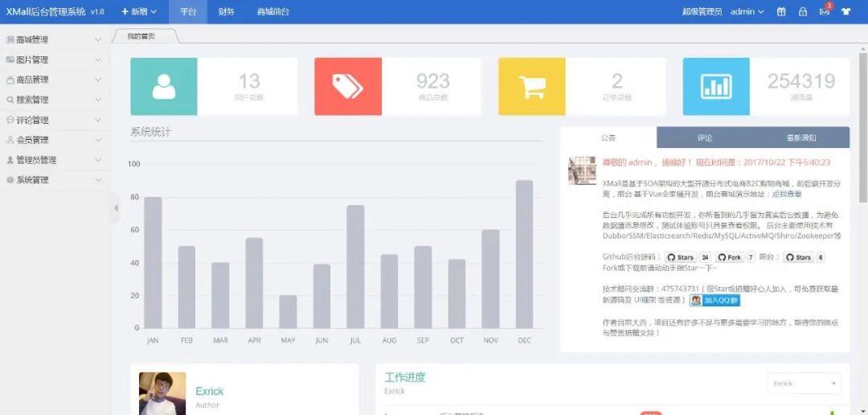Image resolution: width=868 pixels, height=415 pixels.
Task: Click the 搜索管理 magnifier icon
Action: point(10,100)
